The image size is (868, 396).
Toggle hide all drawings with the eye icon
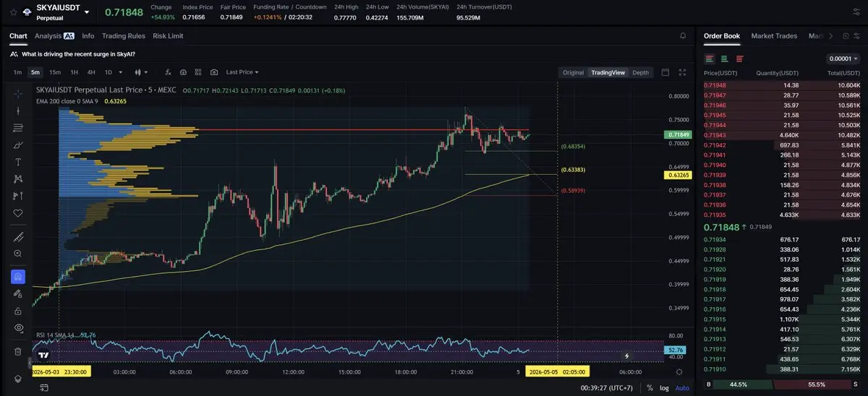point(18,327)
